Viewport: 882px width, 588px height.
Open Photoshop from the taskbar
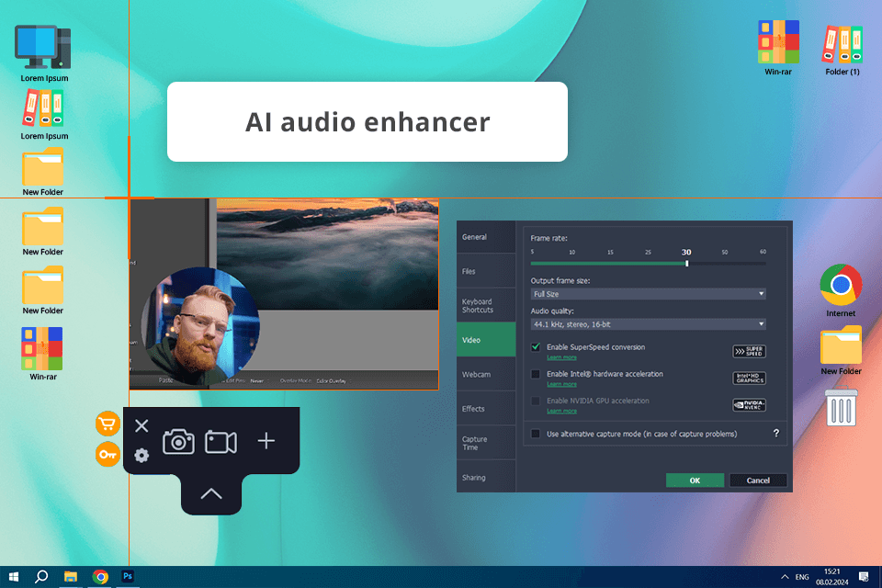[128, 576]
